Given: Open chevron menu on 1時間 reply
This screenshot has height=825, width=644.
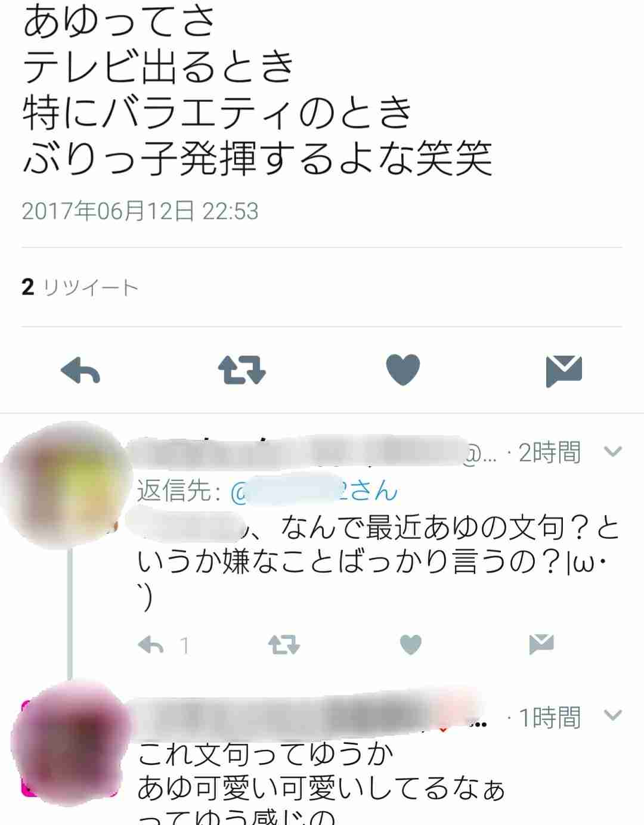Looking at the screenshot, I should [613, 715].
